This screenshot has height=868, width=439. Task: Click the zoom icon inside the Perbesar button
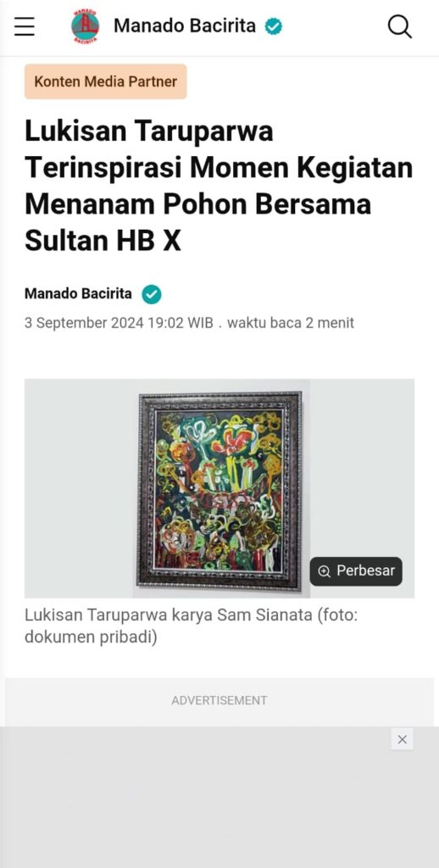point(325,571)
